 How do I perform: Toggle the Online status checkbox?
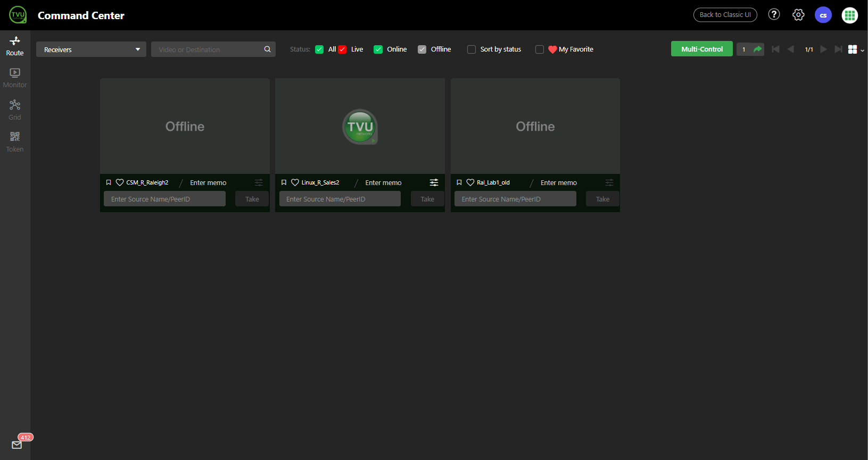[x=378, y=49]
